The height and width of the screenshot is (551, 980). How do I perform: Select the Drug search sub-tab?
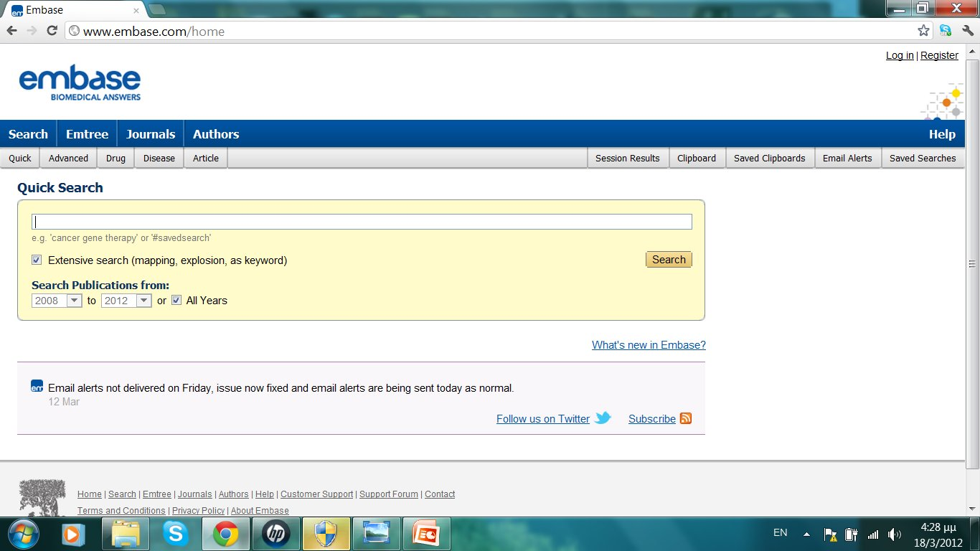[x=116, y=158]
